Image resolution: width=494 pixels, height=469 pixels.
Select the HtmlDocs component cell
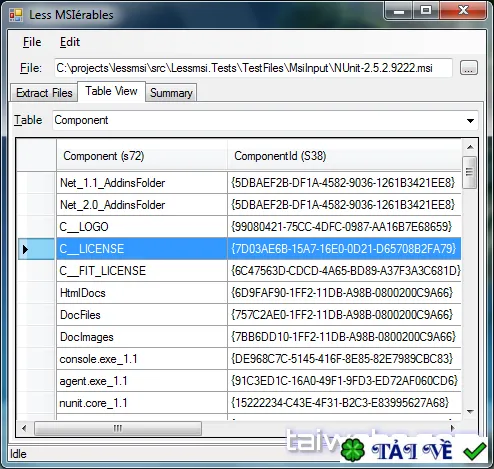142,293
